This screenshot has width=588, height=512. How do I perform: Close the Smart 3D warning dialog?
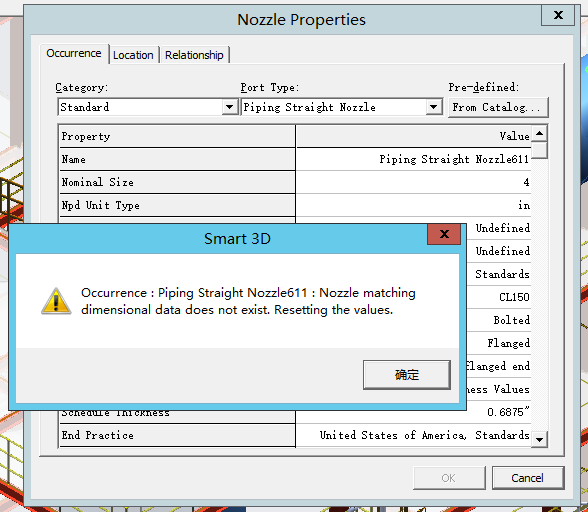(444, 234)
